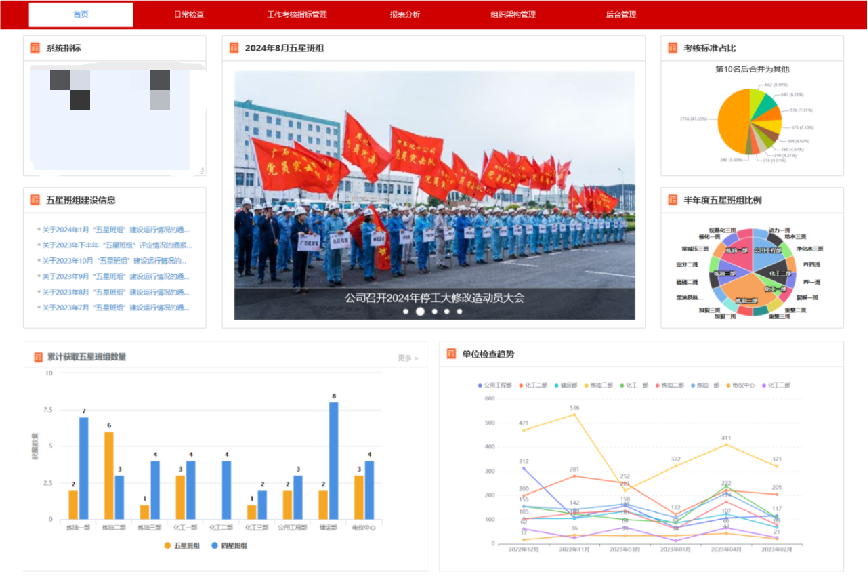Open the 日常检查 menu
Screen dimensions: 868x576
[189, 15]
